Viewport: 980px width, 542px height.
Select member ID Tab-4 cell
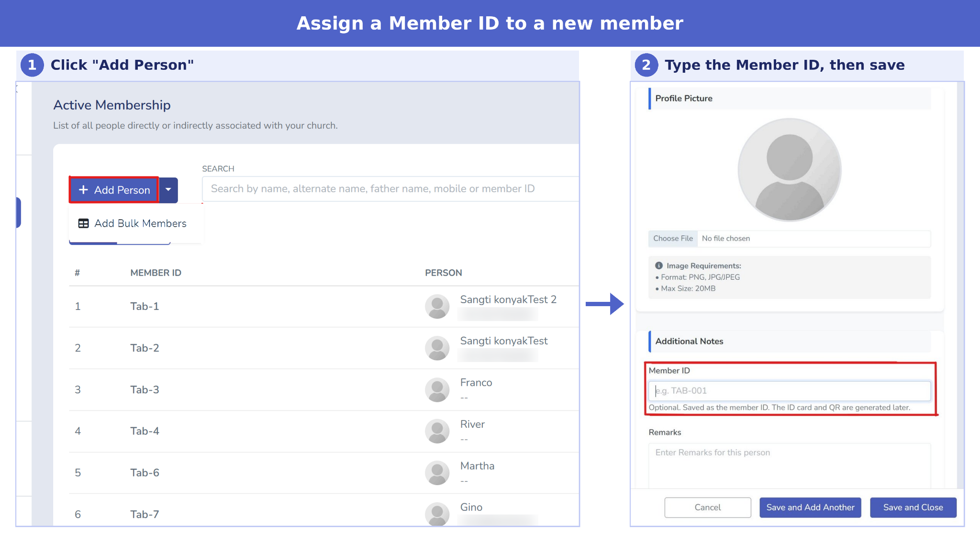click(145, 431)
